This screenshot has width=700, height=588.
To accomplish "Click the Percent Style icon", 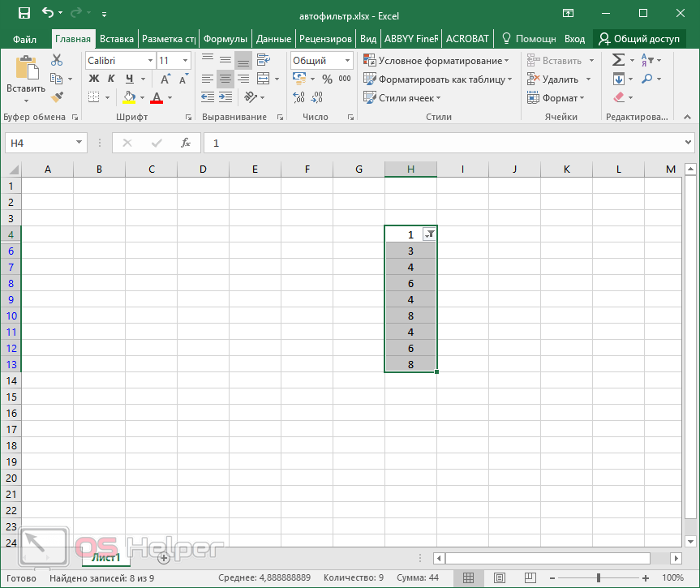I will (327, 79).
